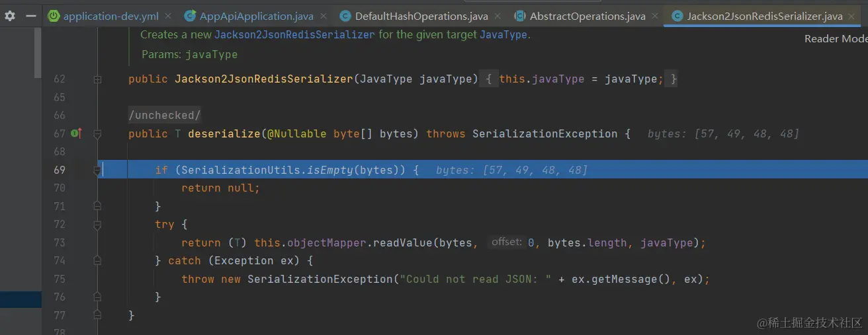868x335 pixels.
Task: Click the 'catch (Exception ex)' clause
Action: [x=234, y=261]
